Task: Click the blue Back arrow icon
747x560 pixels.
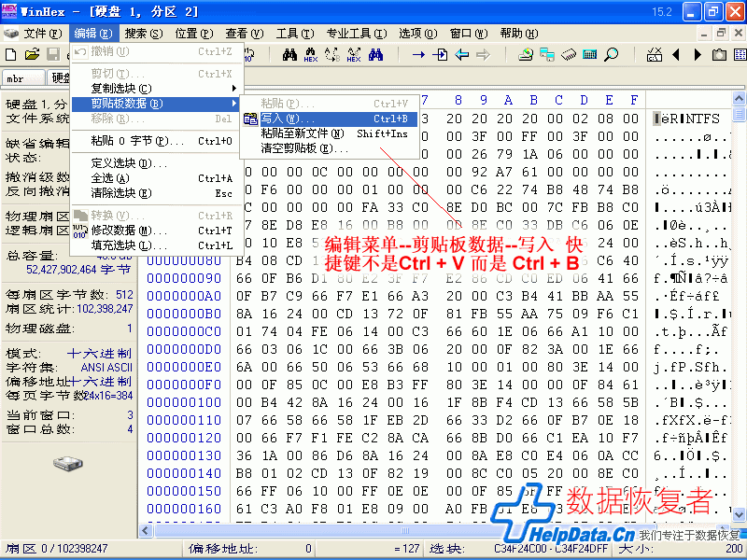Action: point(461,55)
